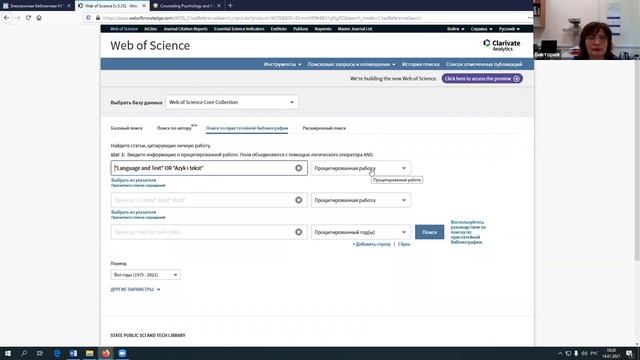The image size is (640, 360).
Task: Click the add row link
Action: pos(372,244)
